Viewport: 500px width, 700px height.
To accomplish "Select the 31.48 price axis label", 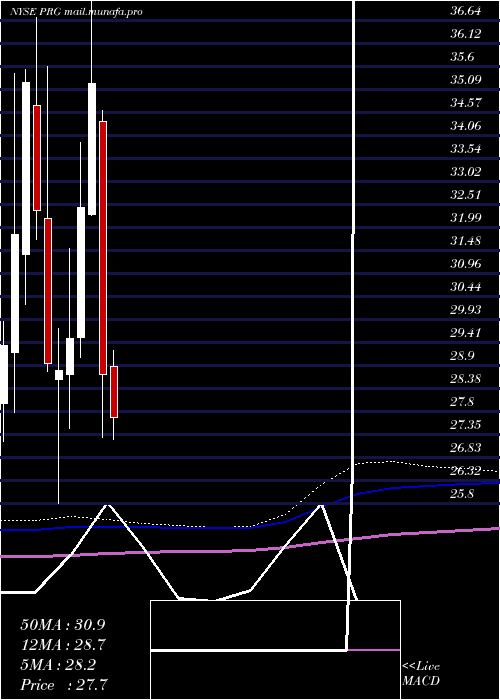I will (466, 241).
